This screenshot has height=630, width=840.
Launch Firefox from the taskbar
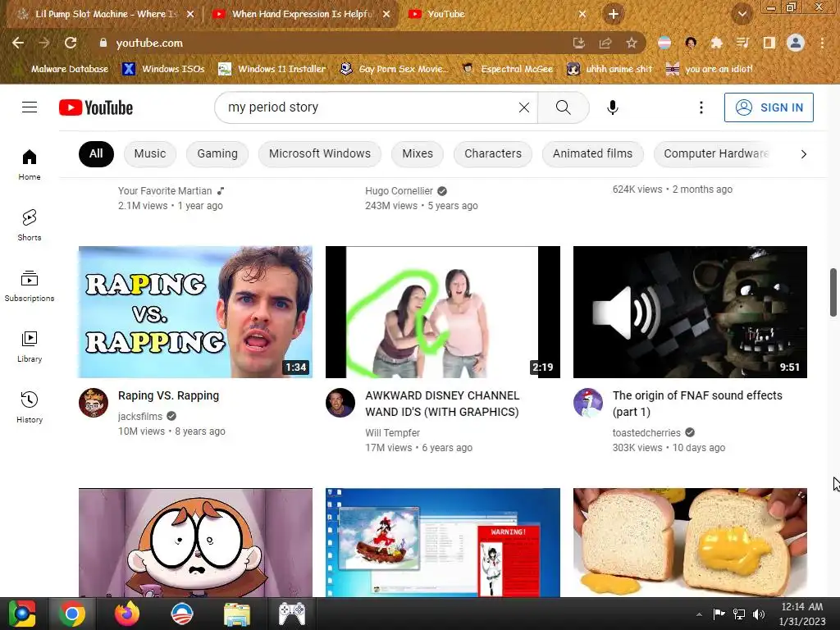coord(127,614)
